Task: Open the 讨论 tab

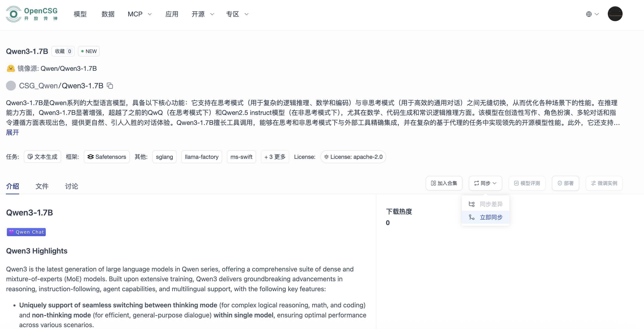Action: tap(72, 186)
